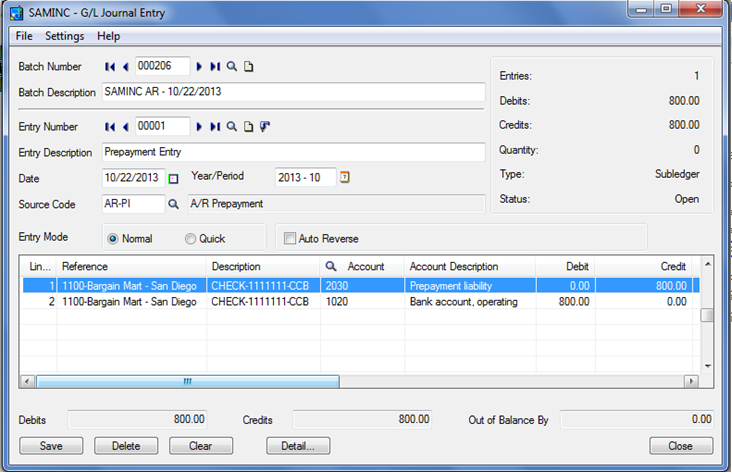The height and width of the screenshot is (473, 732).
Task: Click the Date field 10/22/2013
Action: (134, 177)
